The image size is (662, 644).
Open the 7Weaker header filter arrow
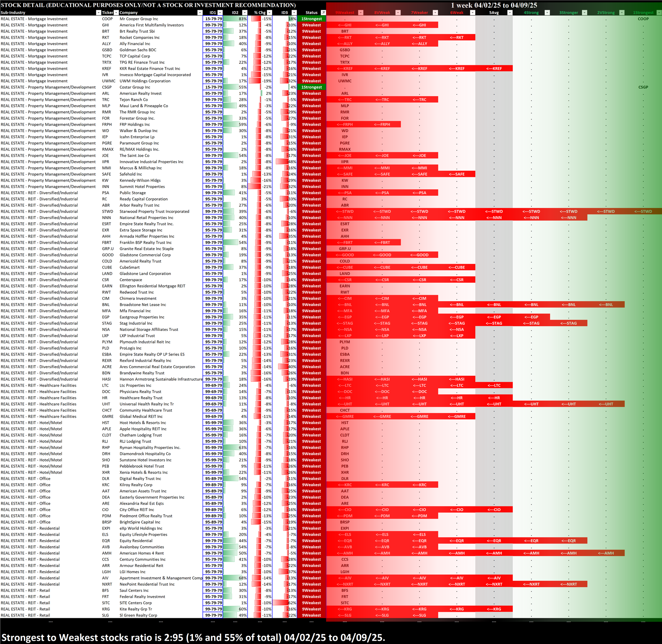point(436,13)
